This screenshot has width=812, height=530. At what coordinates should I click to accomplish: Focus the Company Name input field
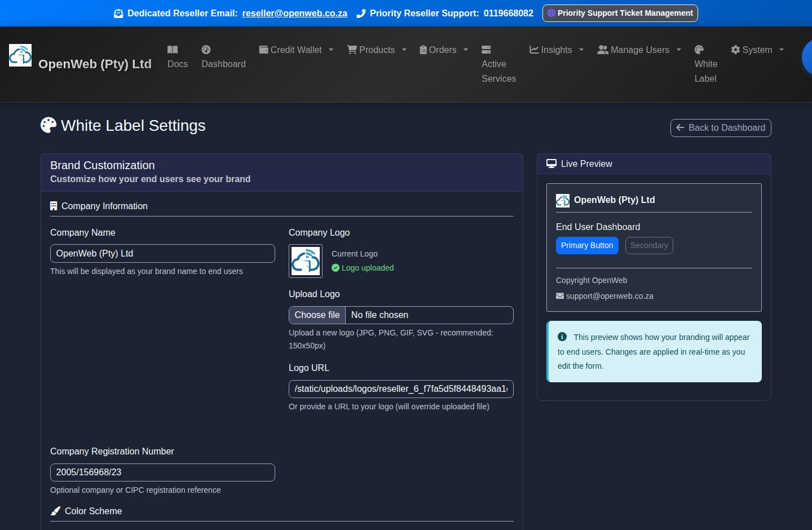click(x=162, y=254)
